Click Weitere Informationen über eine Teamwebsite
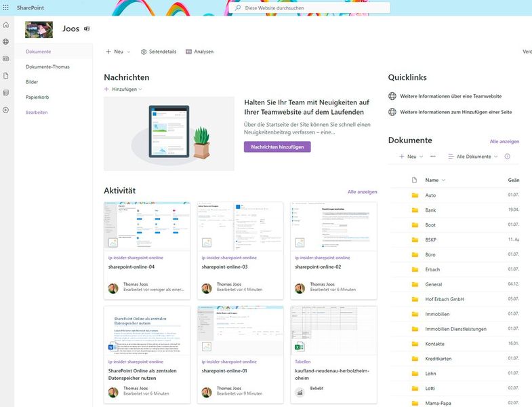 (x=451, y=96)
